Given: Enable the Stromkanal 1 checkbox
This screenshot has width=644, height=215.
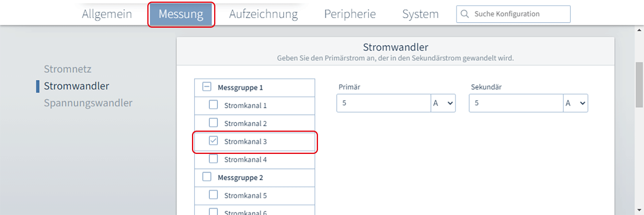Looking at the screenshot, I should [213, 105].
